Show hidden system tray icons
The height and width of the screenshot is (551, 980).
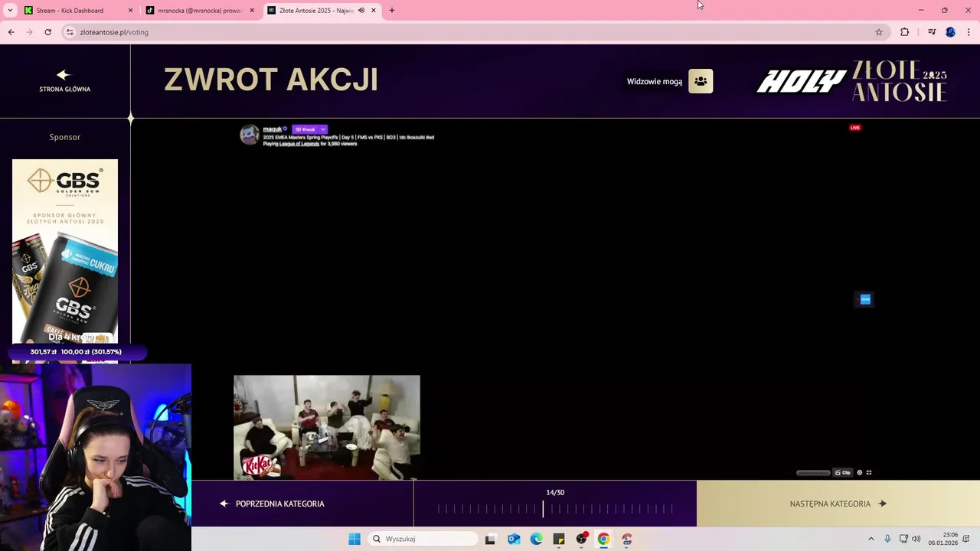coord(871,539)
